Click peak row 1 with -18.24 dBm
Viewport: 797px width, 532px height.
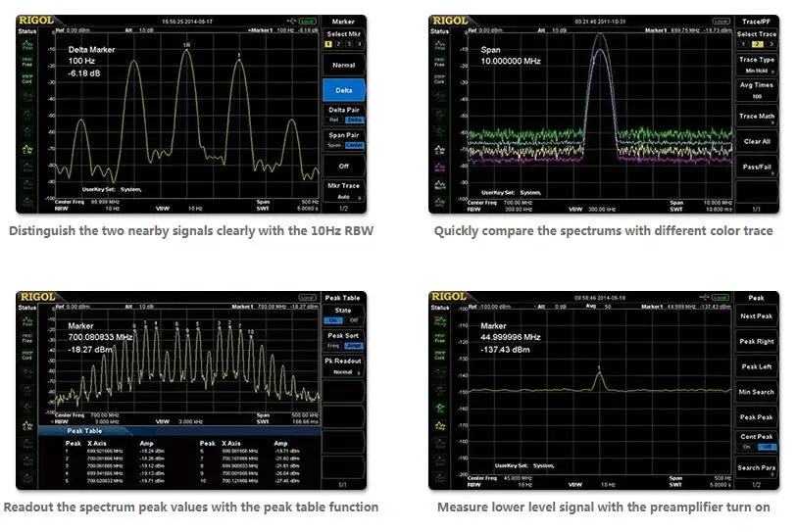[116, 452]
